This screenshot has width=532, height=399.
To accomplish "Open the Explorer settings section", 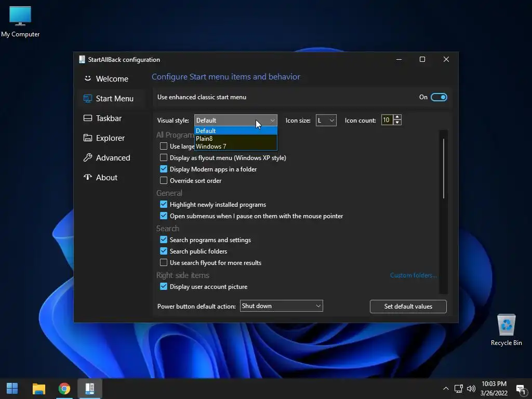I will (112, 138).
